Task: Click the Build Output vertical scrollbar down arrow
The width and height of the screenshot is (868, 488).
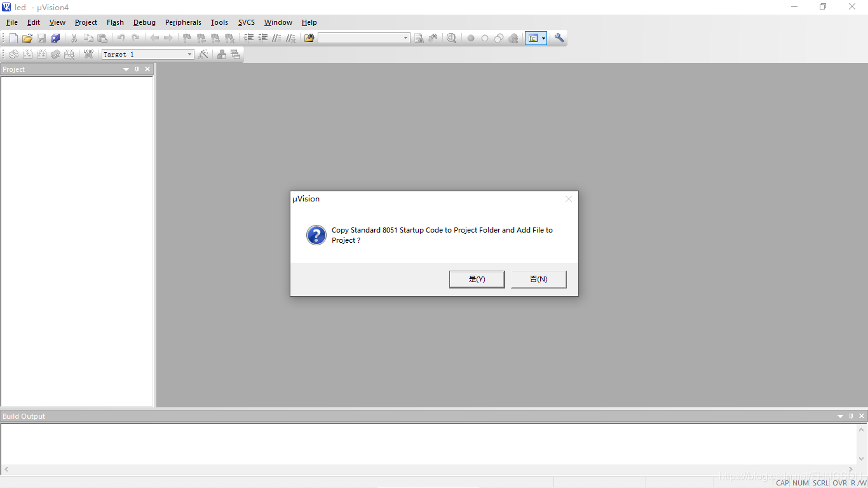Action: [x=862, y=459]
